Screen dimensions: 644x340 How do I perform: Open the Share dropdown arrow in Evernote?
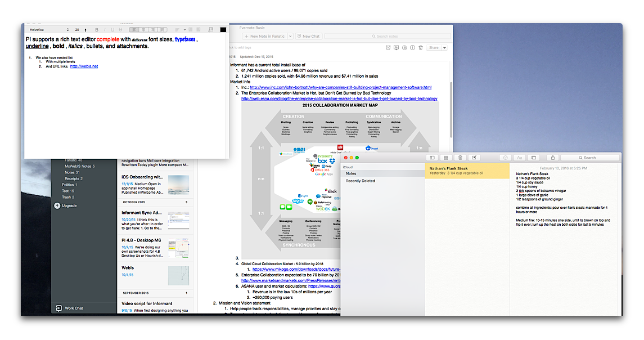pyautogui.click(x=444, y=48)
